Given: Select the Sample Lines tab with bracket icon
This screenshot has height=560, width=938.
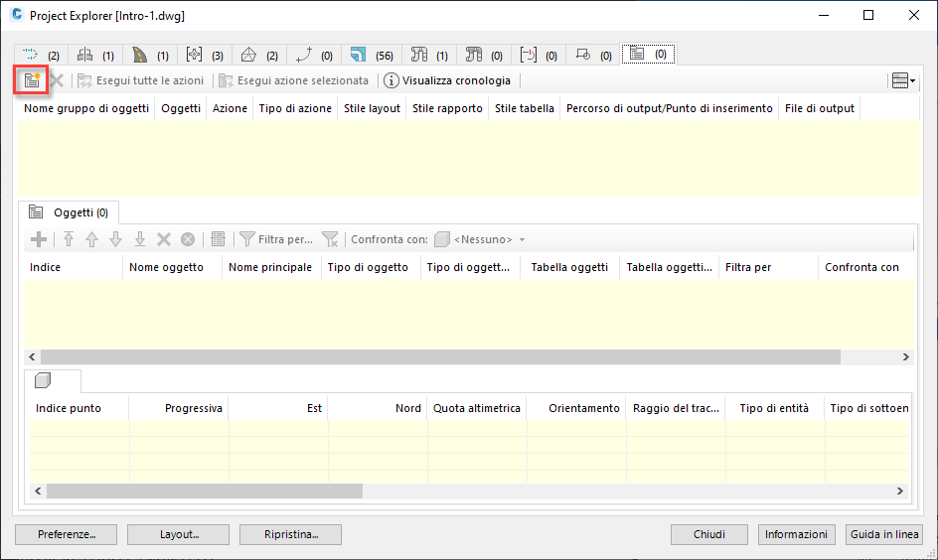Looking at the screenshot, I should click(x=539, y=55).
